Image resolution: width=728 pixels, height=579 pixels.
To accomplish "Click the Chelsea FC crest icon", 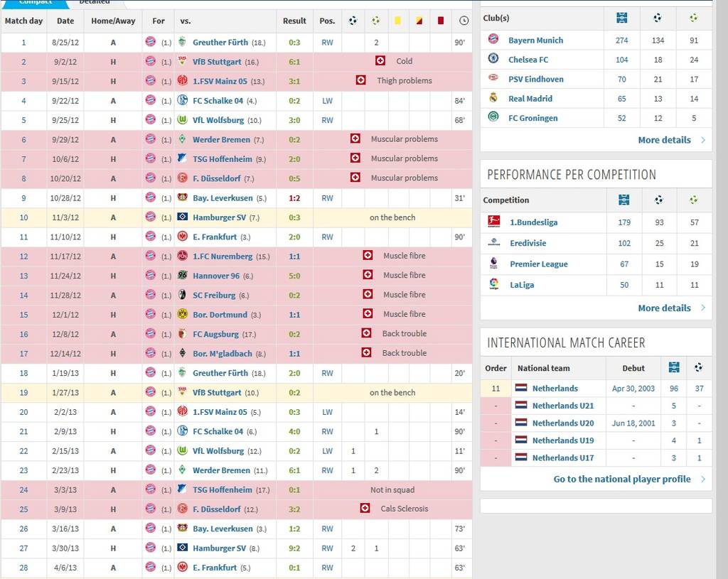I will point(493,59).
